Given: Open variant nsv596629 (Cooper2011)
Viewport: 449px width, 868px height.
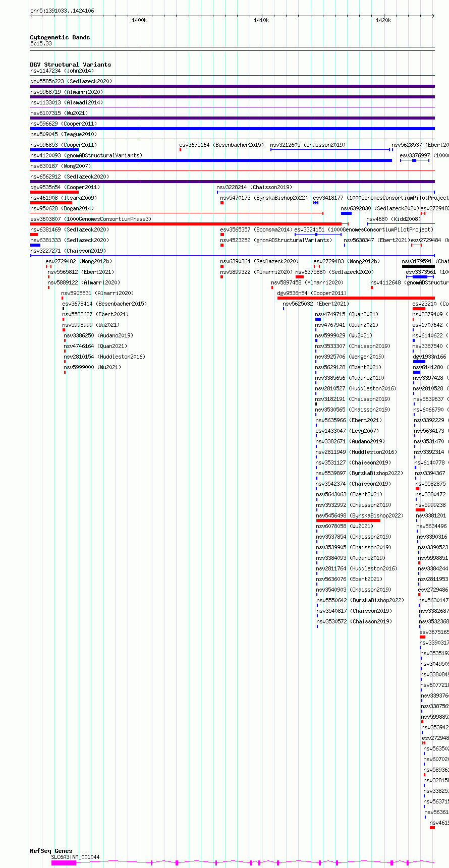Looking at the screenshot, I should click(x=64, y=124).
